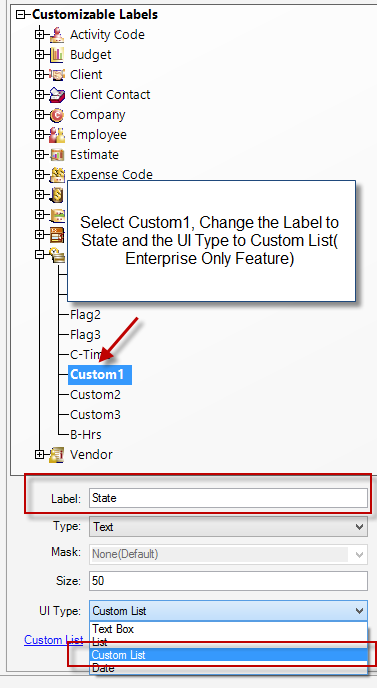
Task: Click the Vendor icon
Action: 57,455
